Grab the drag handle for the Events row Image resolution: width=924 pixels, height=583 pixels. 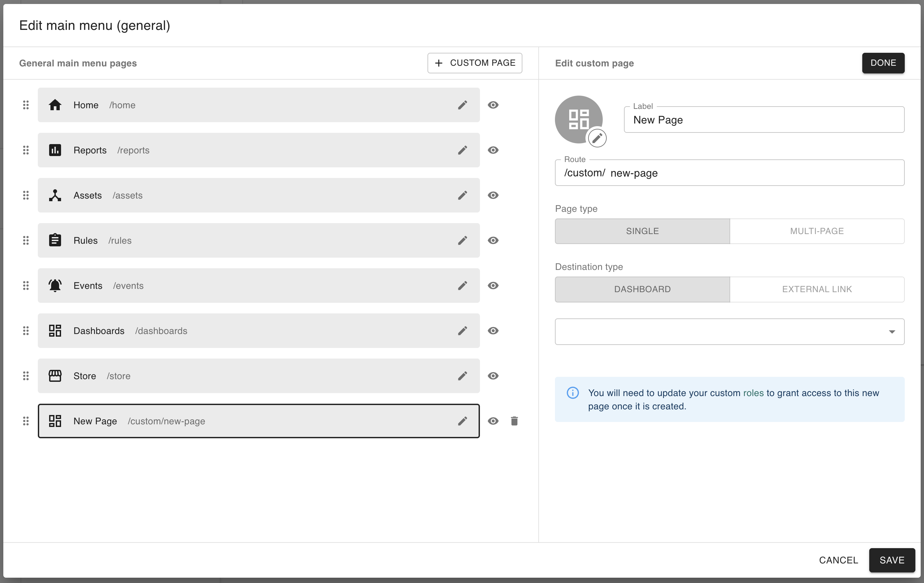tap(26, 286)
